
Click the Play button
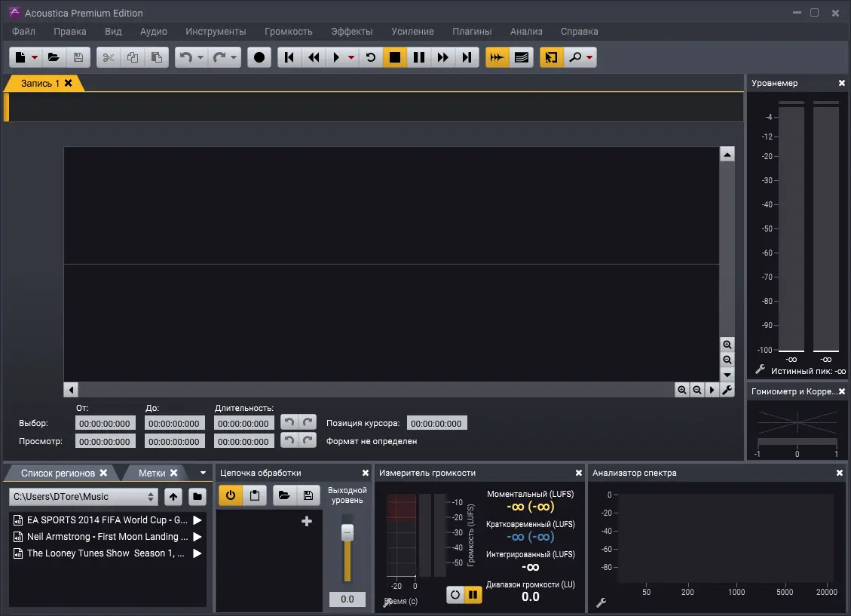click(336, 57)
